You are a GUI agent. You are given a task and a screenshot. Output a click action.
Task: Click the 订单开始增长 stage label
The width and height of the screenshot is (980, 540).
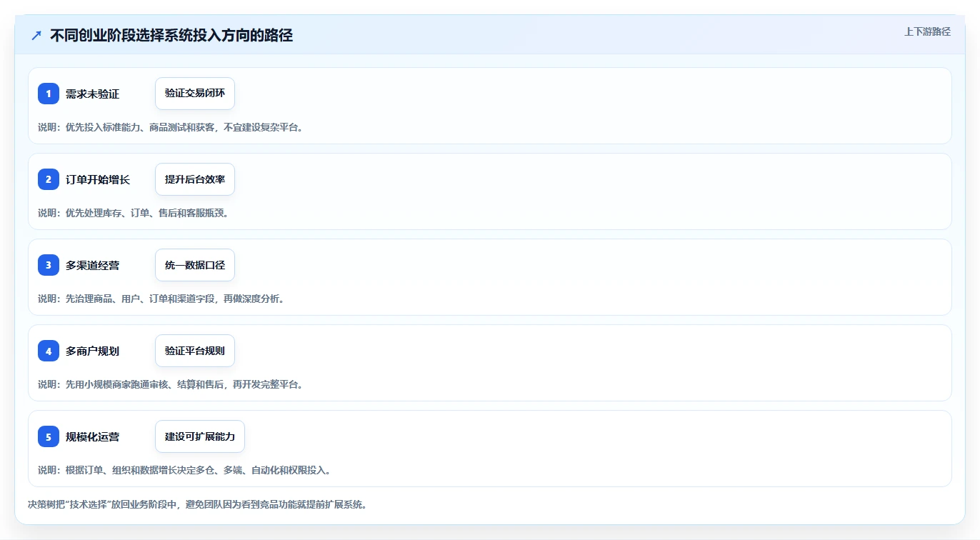coord(98,179)
